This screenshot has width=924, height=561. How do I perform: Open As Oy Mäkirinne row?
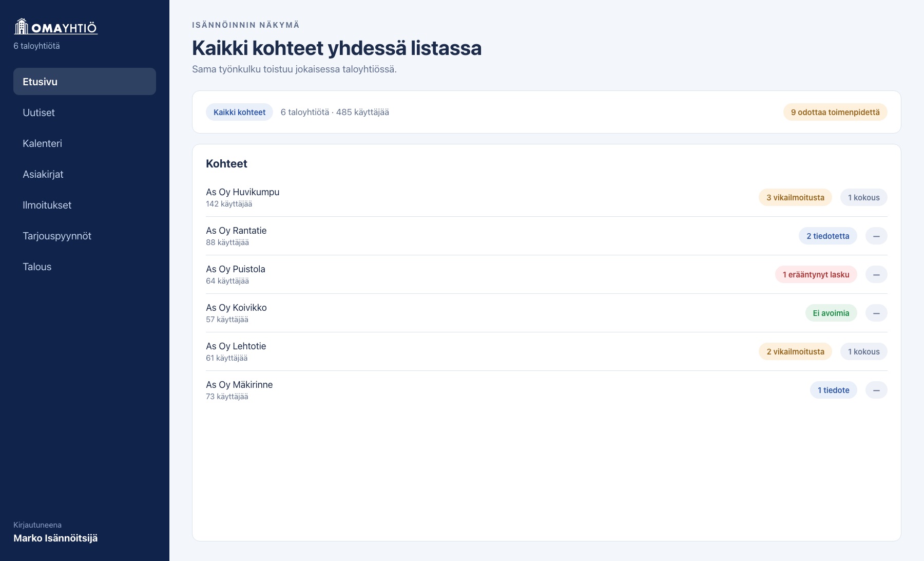pos(546,390)
